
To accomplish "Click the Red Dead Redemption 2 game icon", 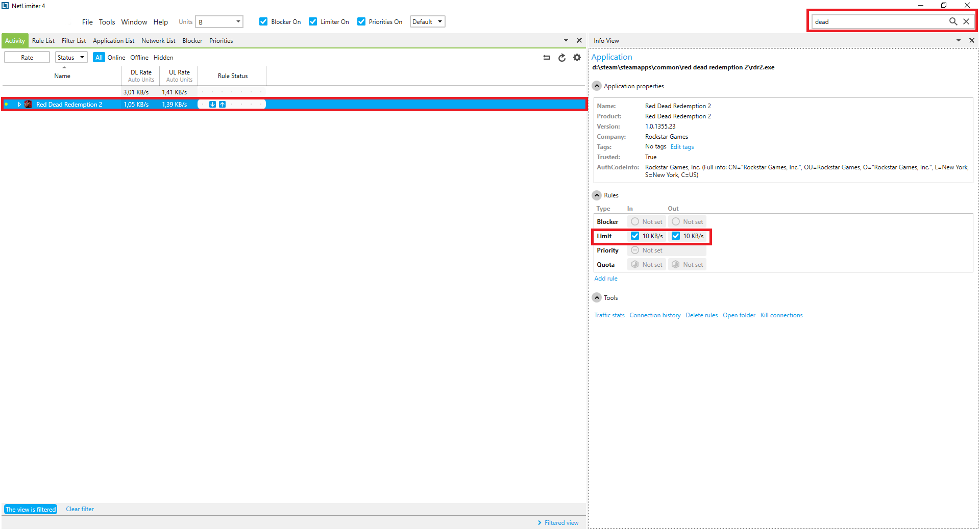I will coord(28,105).
